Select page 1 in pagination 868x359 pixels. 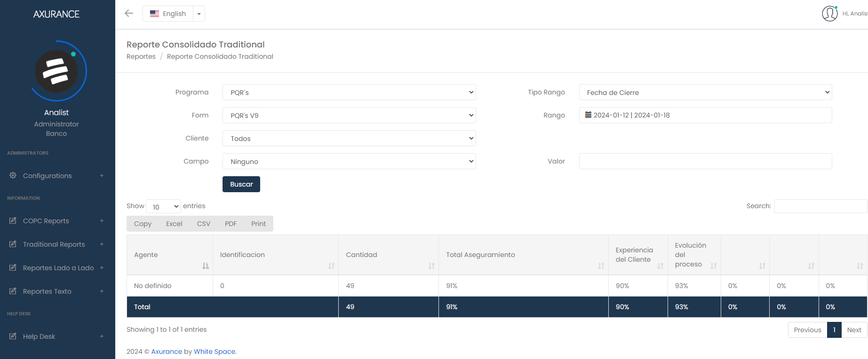[x=834, y=330]
